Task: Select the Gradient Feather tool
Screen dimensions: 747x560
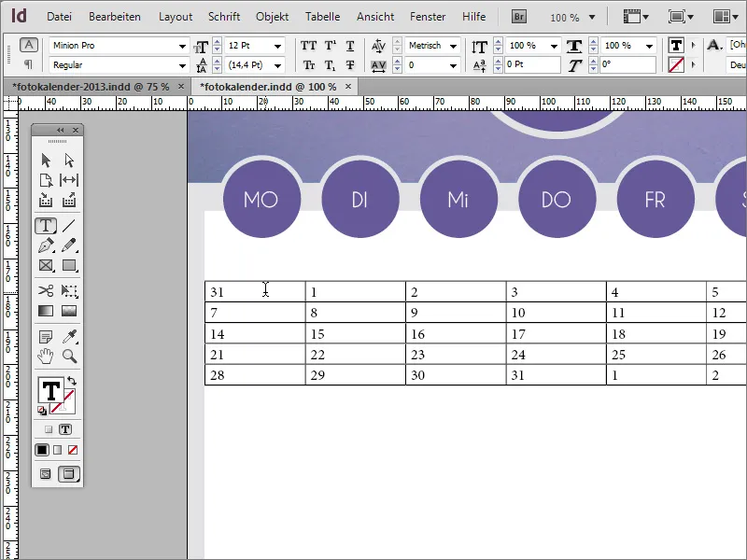Action: point(69,311)
